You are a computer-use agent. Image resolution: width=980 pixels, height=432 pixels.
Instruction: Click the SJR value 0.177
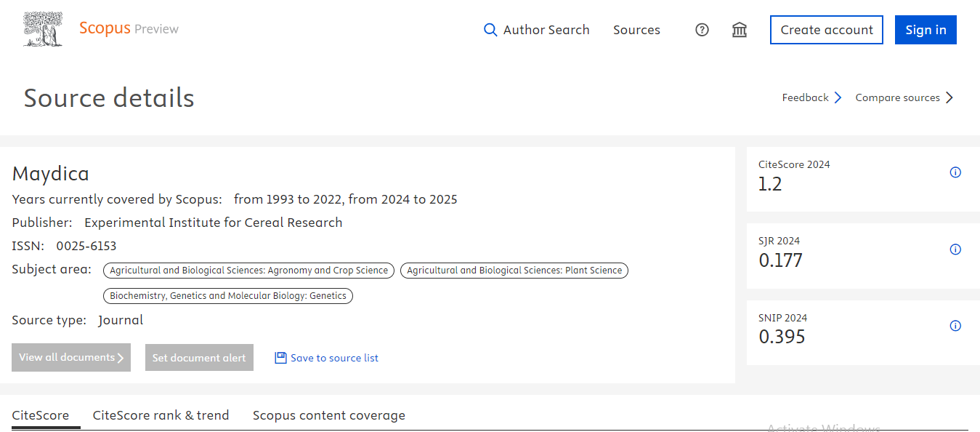pos(780,260)
